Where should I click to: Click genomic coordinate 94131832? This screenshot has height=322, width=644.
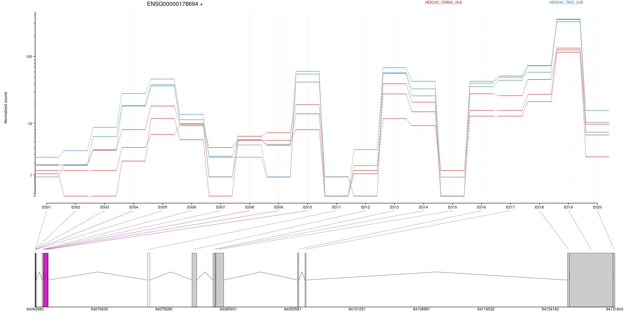[614, 309]
